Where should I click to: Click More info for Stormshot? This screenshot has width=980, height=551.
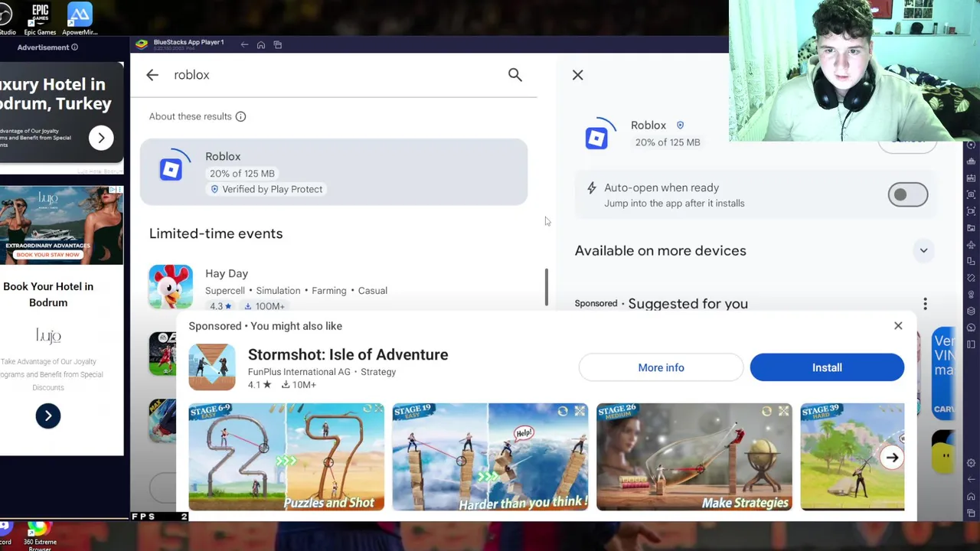661,367
